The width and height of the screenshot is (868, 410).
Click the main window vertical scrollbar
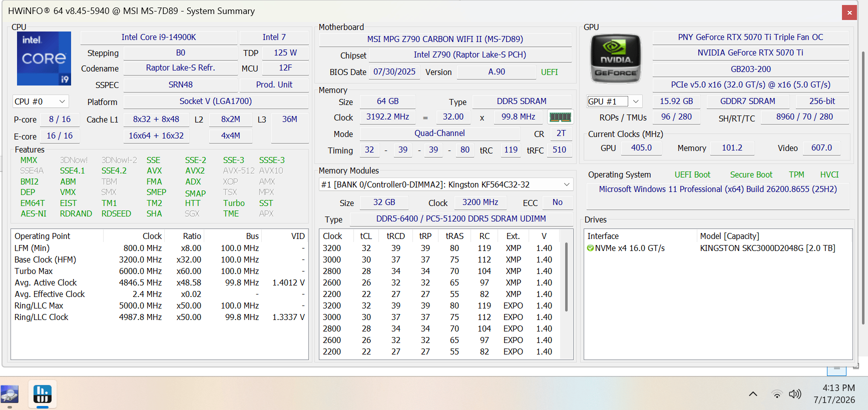(863, 187)
